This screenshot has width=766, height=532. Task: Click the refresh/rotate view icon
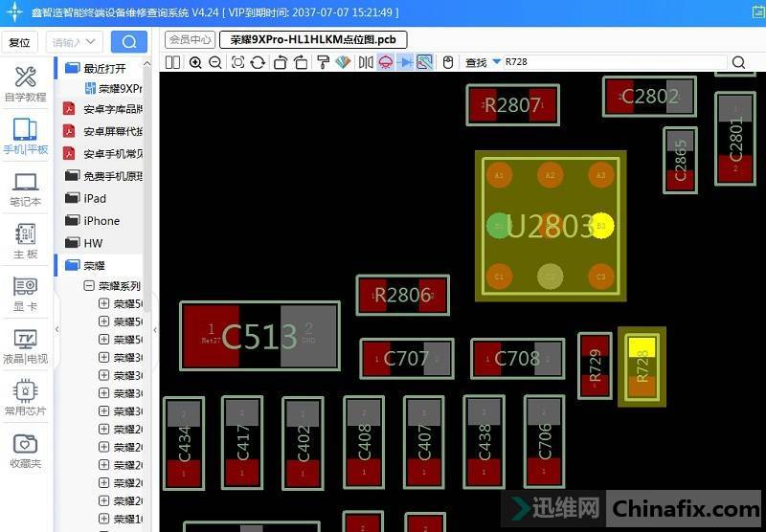(258, 62)
